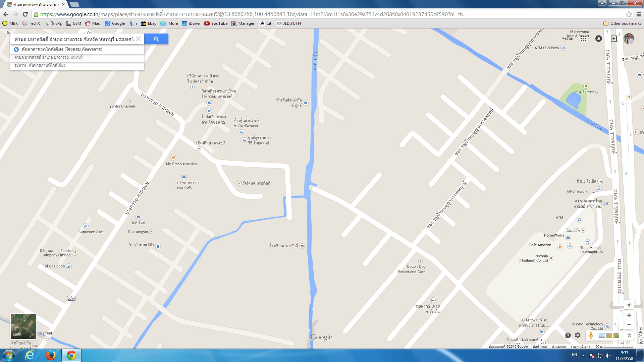Clear the search box text
Viewport: 644px width, 362px height.
pyautogui.click(x=138, y=39)
